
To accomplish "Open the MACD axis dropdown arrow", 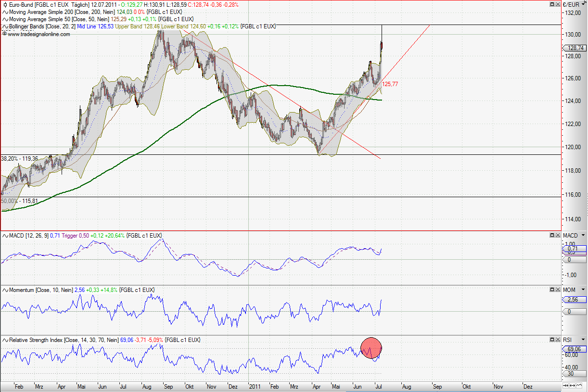I will click(583, 236).
